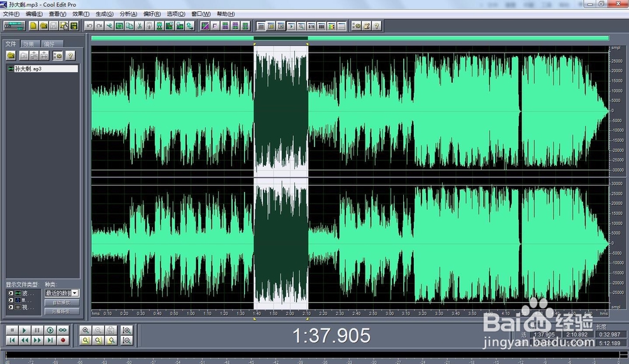Click the copy icon in the toolbar
629x364 pixels.
click(129, 26)
